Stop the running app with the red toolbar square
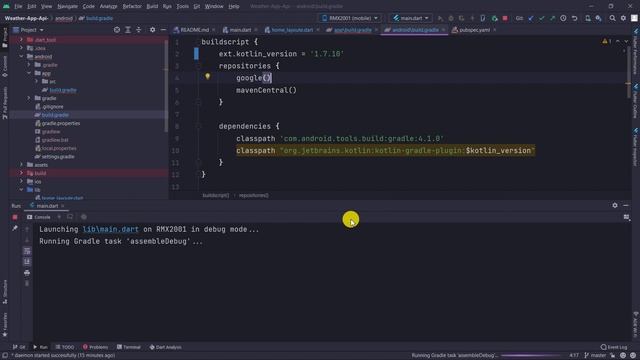The image size is (640, 360). [x=505, y=18]
